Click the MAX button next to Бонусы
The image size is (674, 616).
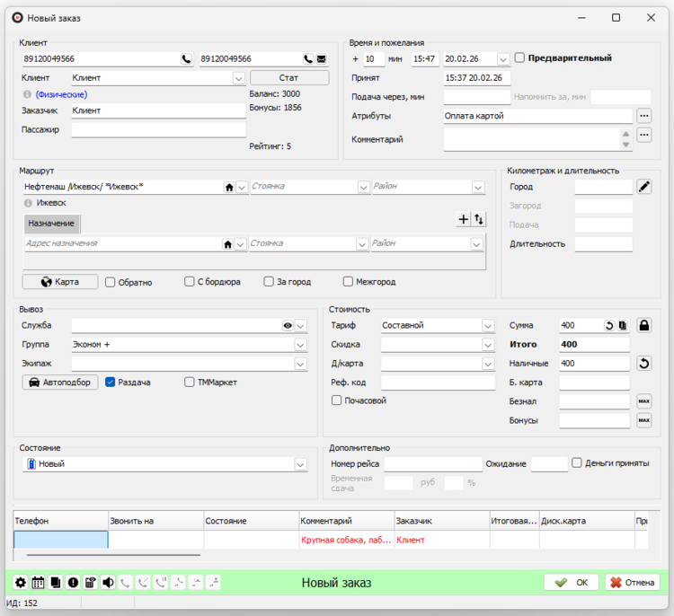click(x=643, y=420)
